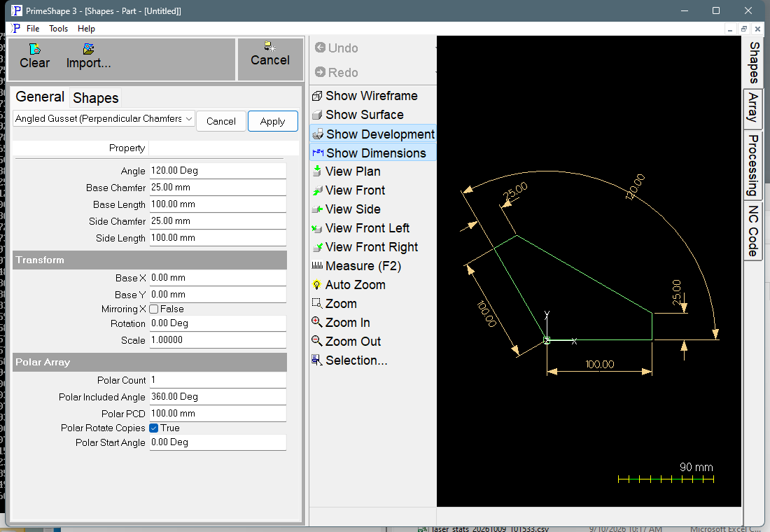Click Zoom Out
Viewport: 770px width, 532px height.
coord(346,342)
